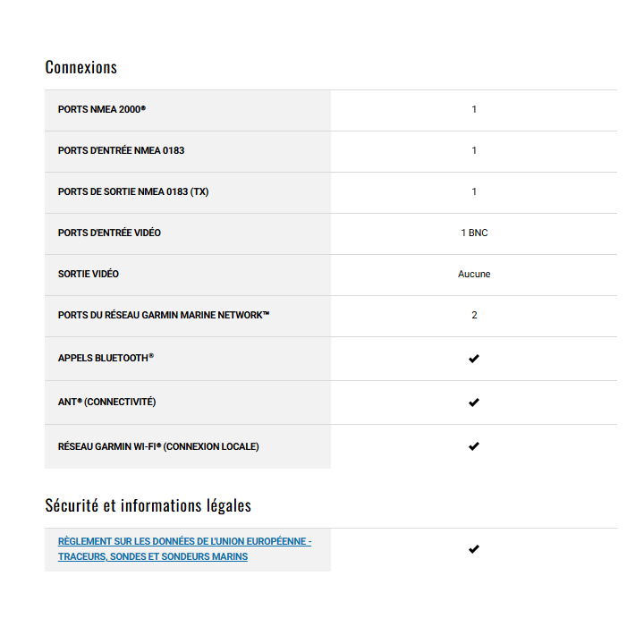Viewport: 644px width, 644px height.
Task: Click the NMEA 2000 ports value 1
Action: (x=474, y=109)
